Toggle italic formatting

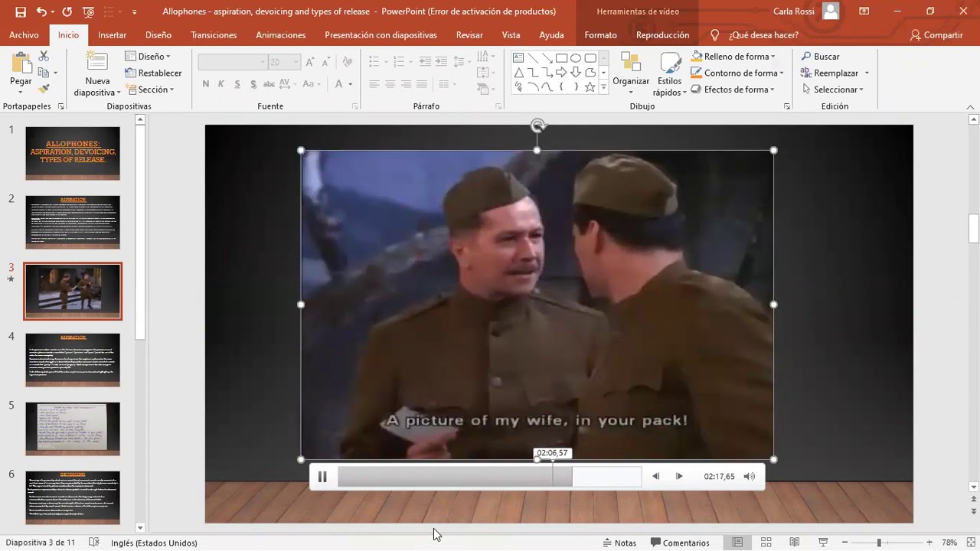click(x=221, y=84)
